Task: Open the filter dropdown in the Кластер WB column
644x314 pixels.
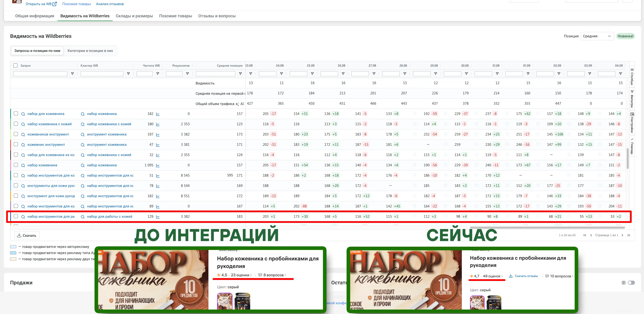Action: [128, 73]
